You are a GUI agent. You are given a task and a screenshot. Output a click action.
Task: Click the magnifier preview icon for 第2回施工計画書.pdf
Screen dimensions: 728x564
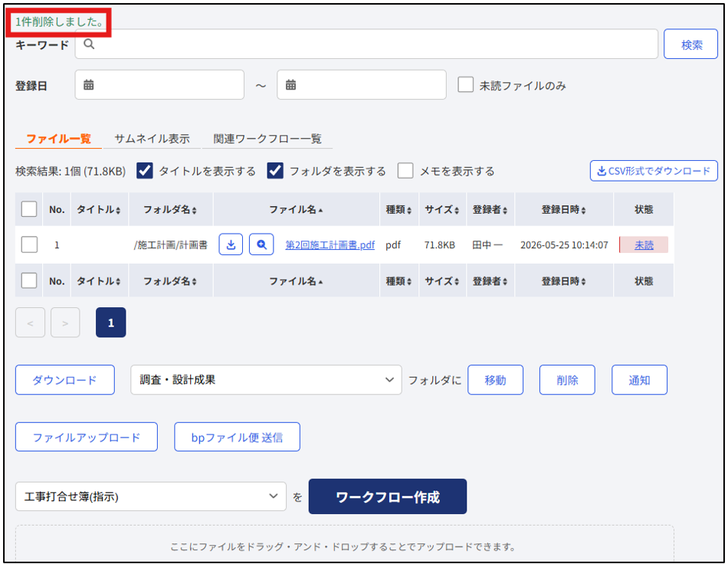click(x=261, y=244)
